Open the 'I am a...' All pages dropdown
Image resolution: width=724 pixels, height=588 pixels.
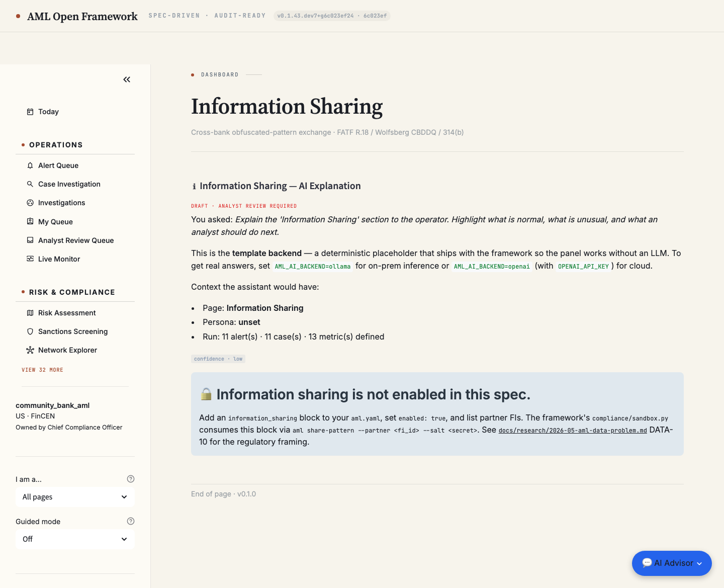[75, 497]
